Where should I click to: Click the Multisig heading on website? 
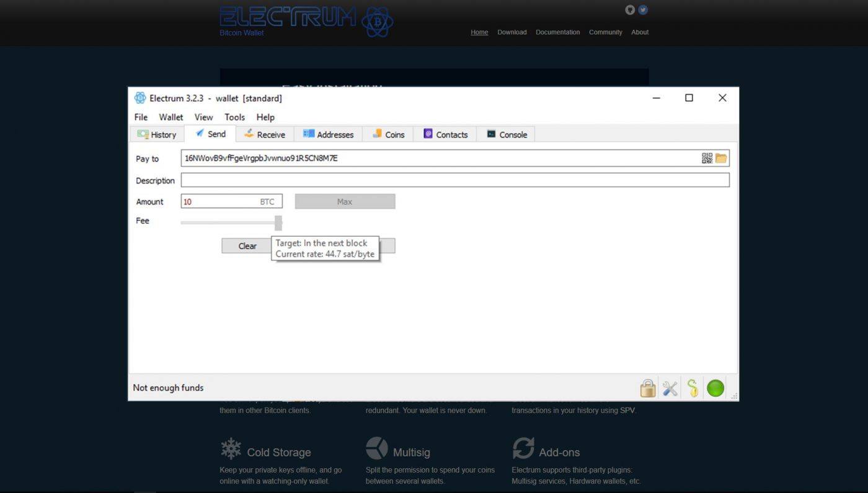[x=412, y=452]
